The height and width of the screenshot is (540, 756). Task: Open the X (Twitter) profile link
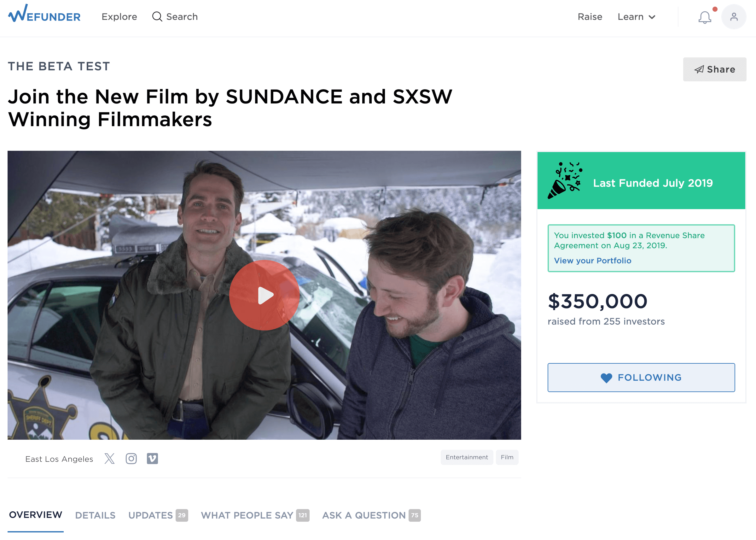109,459
